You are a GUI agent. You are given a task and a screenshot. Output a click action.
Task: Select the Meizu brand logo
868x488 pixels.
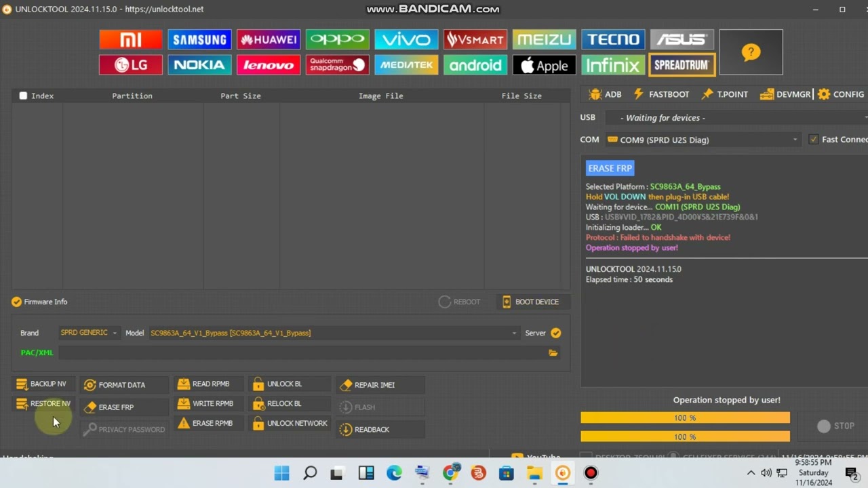(x=544, y=39)
